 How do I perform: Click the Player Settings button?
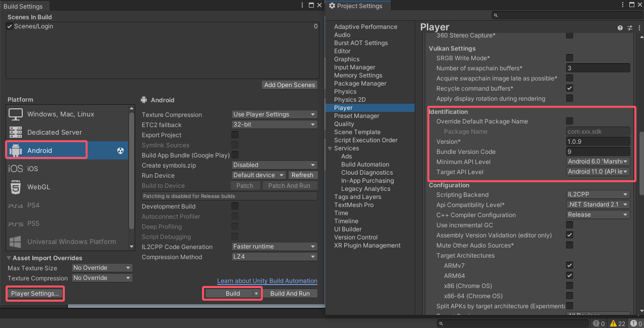point(34,293)
